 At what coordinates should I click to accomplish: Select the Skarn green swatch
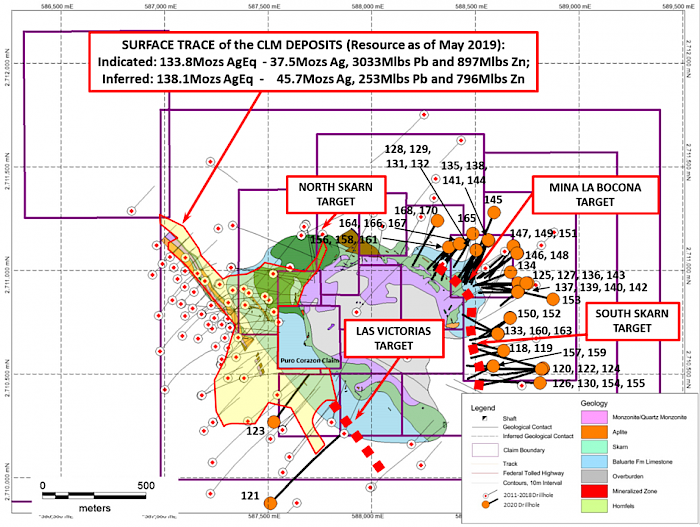[594, 447]
